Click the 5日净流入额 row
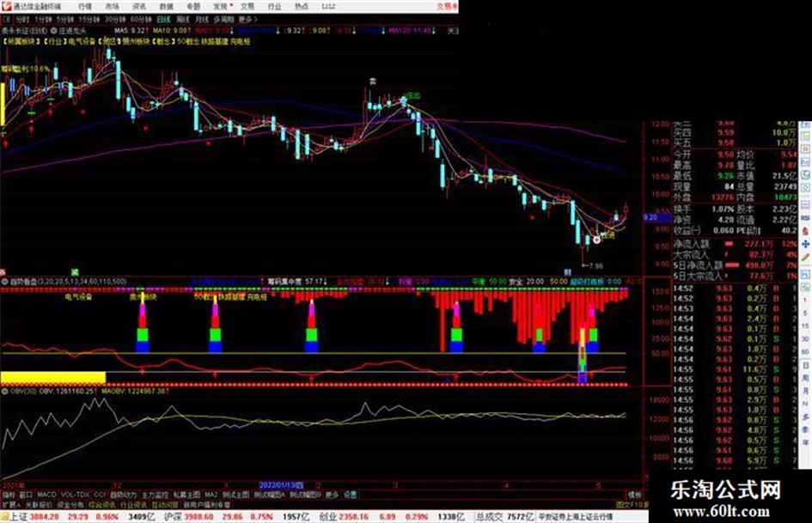 click(x=736, y=265)
